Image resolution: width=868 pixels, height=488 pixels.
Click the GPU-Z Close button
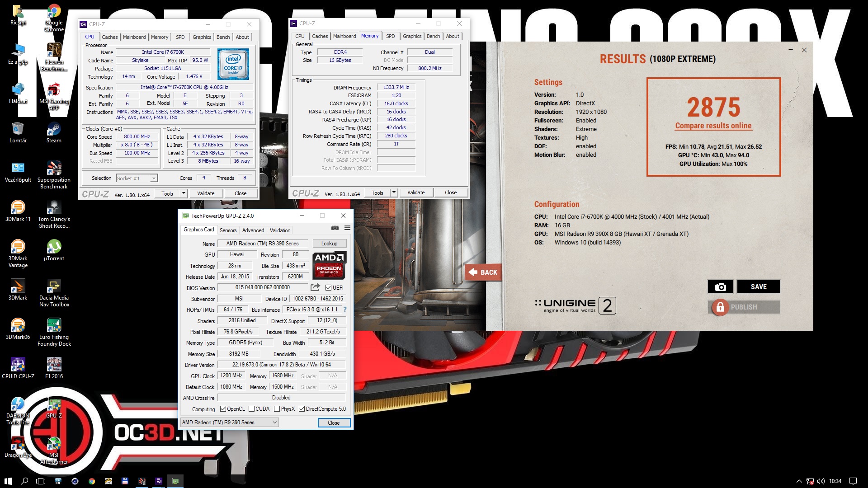334,423
